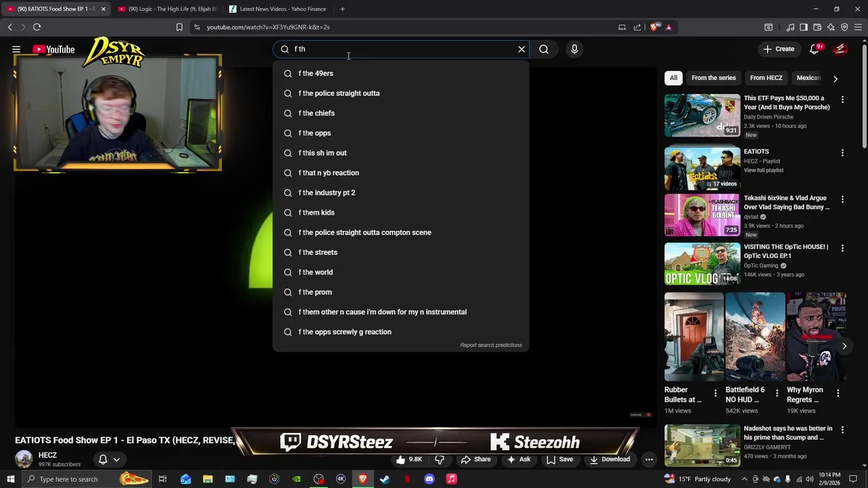Share the EATIOTS video
The width and height of the screenshot is (868, 488).
coord(475,460)
